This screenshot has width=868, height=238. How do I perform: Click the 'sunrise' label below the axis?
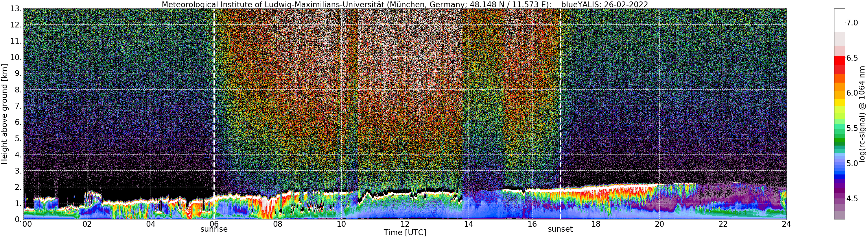[x=214, y=229]
